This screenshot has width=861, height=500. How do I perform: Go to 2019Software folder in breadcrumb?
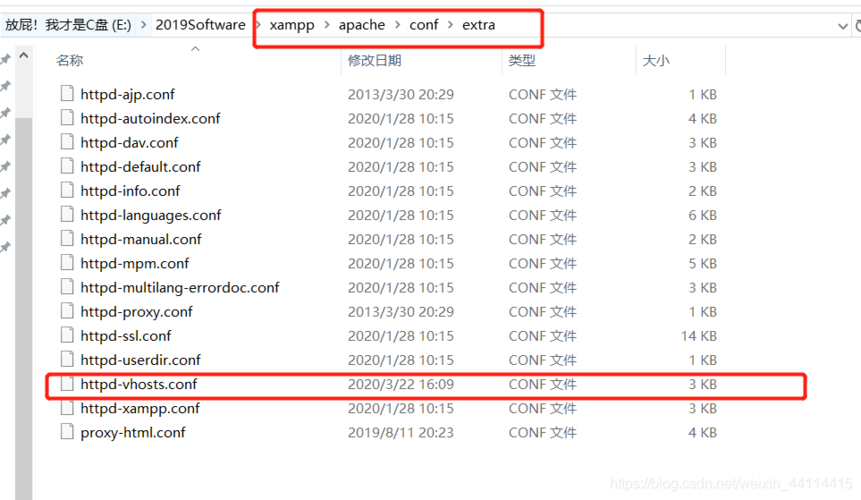pos(200,25)
